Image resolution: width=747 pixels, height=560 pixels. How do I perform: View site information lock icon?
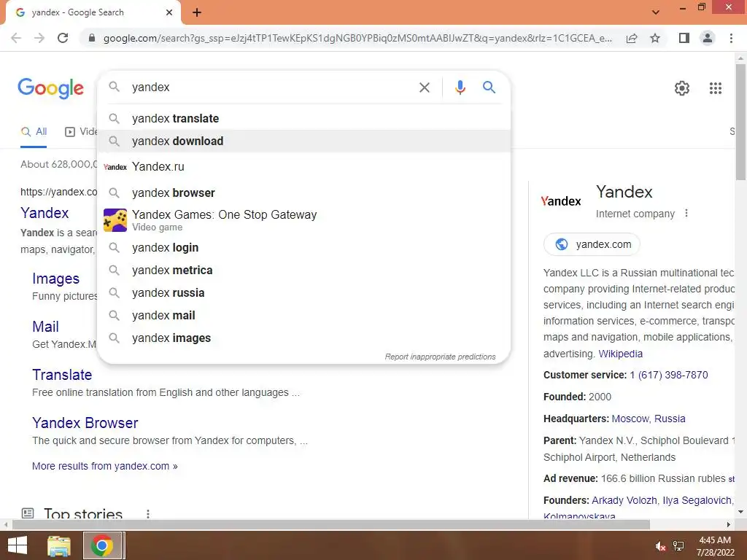(x=92, y=38)
